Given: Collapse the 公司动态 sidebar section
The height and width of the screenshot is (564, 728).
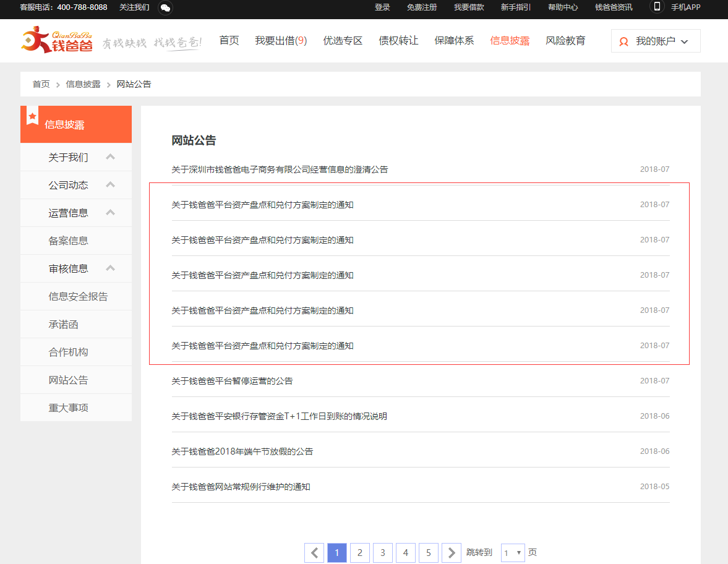Looking at the screenshot, I should [x=111, y=185].
